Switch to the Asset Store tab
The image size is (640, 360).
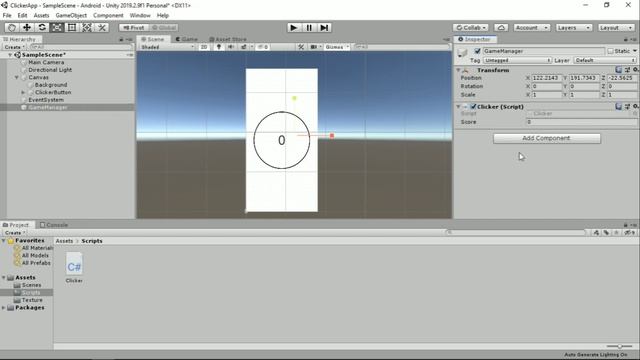pos(228,39)
